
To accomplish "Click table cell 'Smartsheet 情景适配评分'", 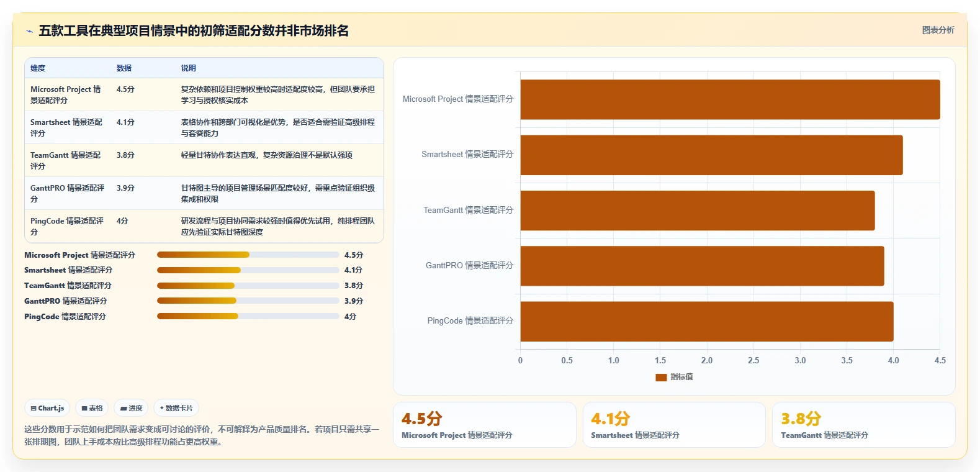I will pyautogui.click(x=67, y=127).
